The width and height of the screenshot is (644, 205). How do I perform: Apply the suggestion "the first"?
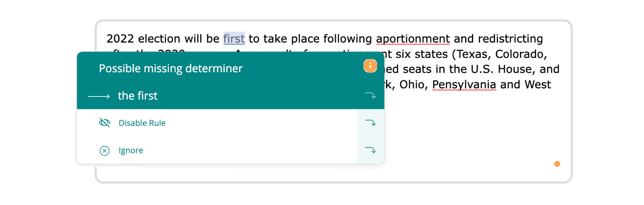coord(230,96)
